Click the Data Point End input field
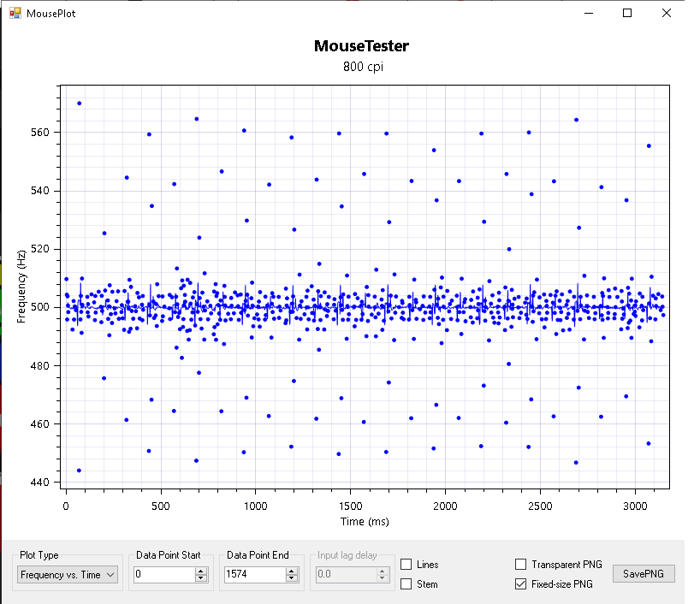Viewport: 700px width, 604px height. [x=253, y=575]
